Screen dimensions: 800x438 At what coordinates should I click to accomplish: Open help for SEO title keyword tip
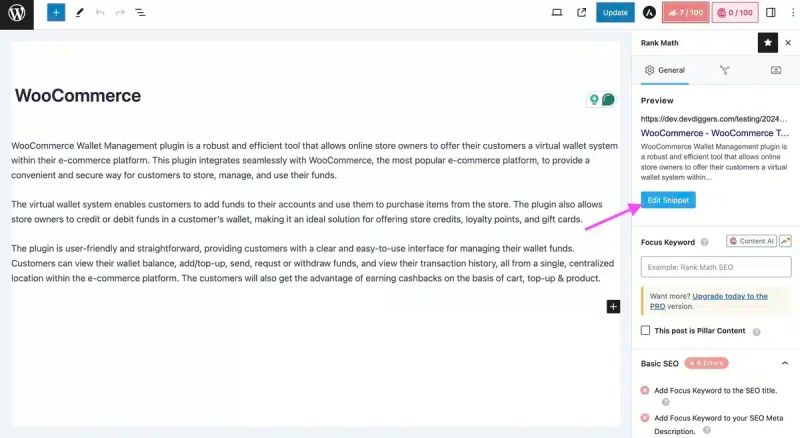[665, 402]
